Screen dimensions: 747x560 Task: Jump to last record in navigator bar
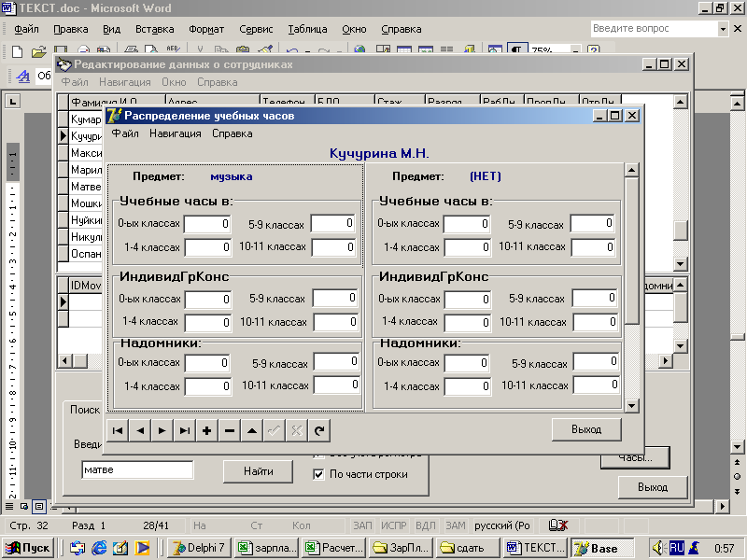[185, 431]
